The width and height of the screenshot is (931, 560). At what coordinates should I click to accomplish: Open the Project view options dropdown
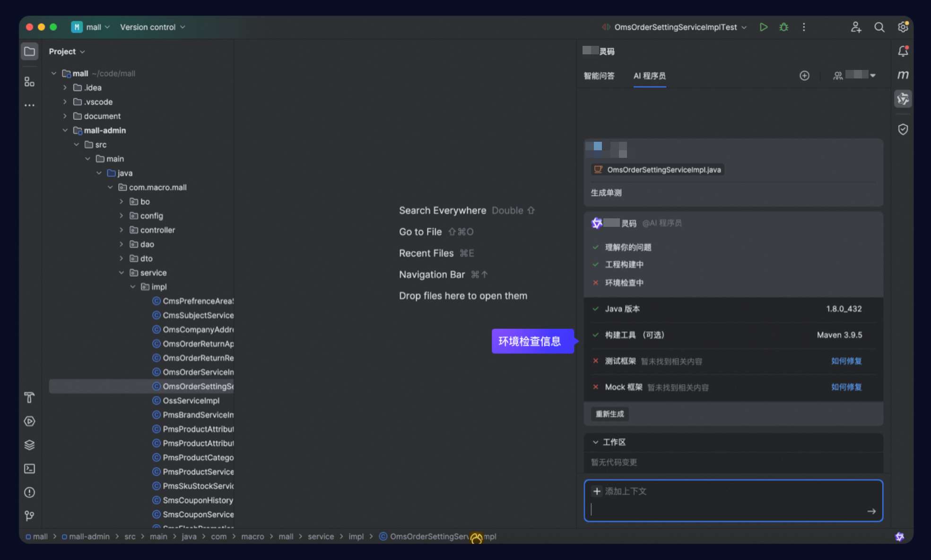point(67,51)
